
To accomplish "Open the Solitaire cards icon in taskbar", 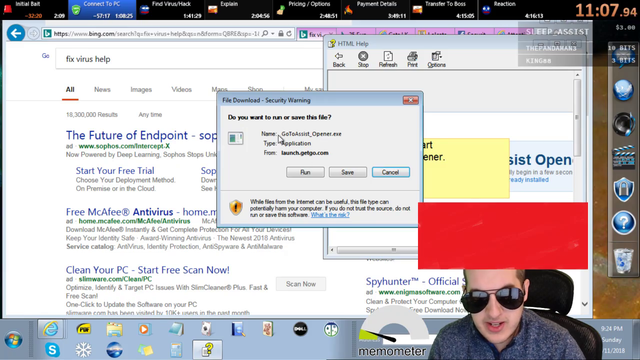I will tap(206, 329).
